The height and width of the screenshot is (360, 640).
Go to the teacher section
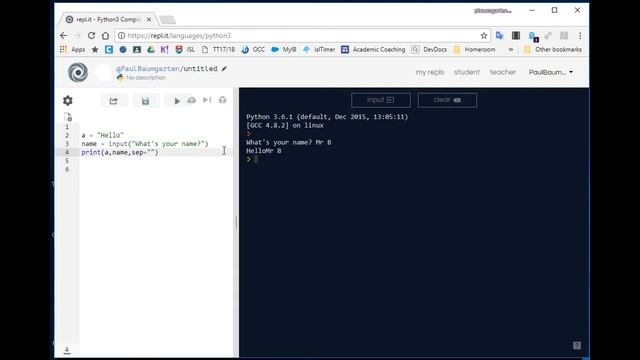coord(502,72)
